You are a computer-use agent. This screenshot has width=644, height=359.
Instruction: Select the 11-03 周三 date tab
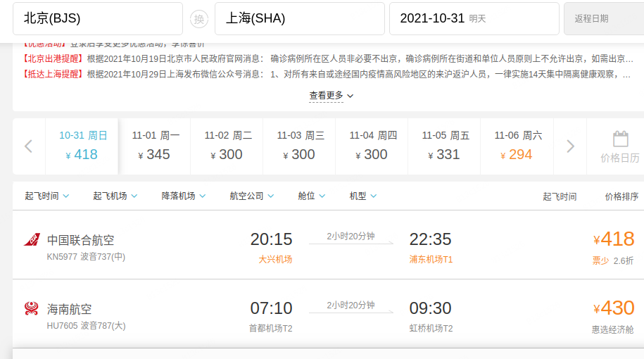point(299,146)
